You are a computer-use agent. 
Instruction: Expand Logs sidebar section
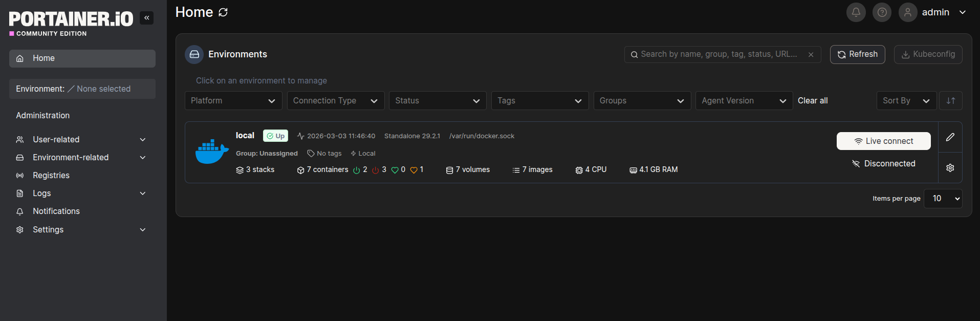pos(82,194)
